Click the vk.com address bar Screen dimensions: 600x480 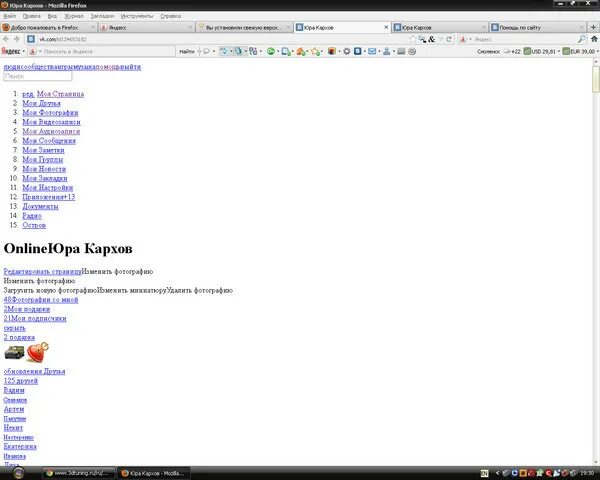tap(222, 39)
